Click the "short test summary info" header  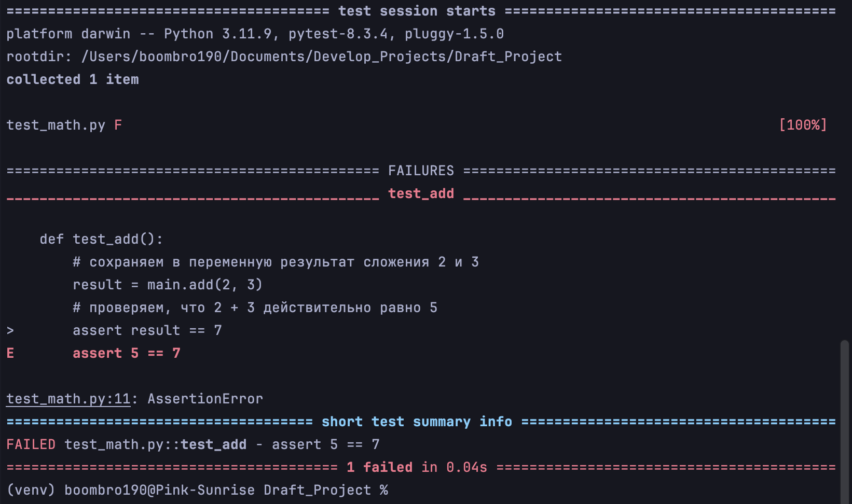(x=417, y=422)
